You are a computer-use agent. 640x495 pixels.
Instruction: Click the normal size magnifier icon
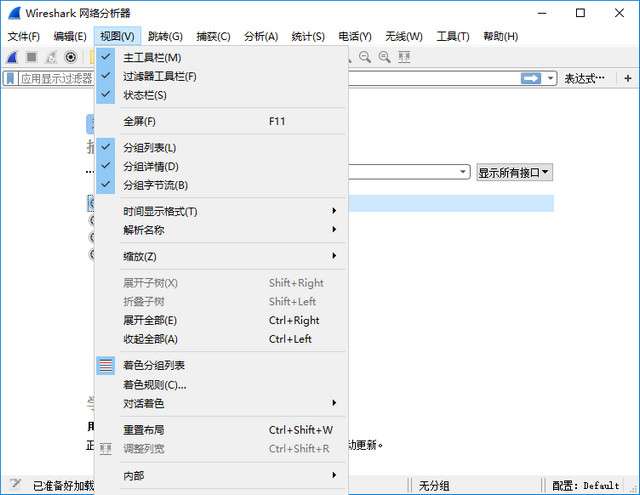coord(384,57)
